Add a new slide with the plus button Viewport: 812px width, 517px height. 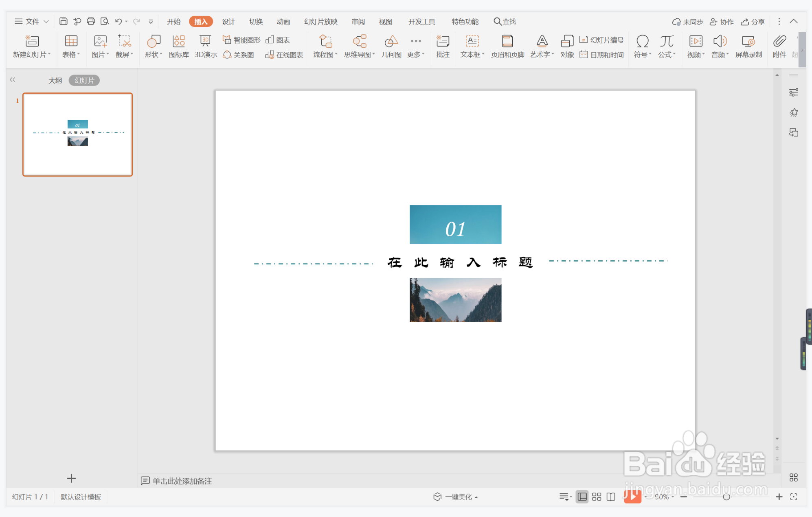pyautogui.click(x=71, y=478)
